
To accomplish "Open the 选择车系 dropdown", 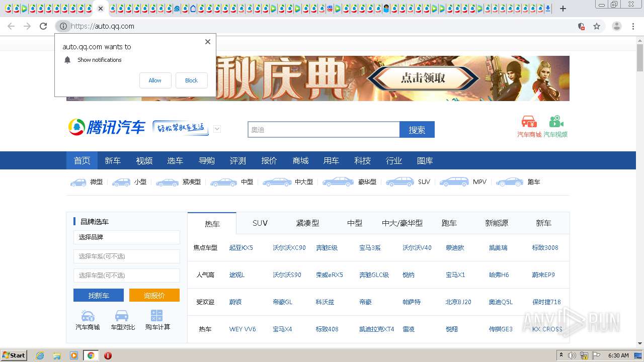I will (127, 256).
